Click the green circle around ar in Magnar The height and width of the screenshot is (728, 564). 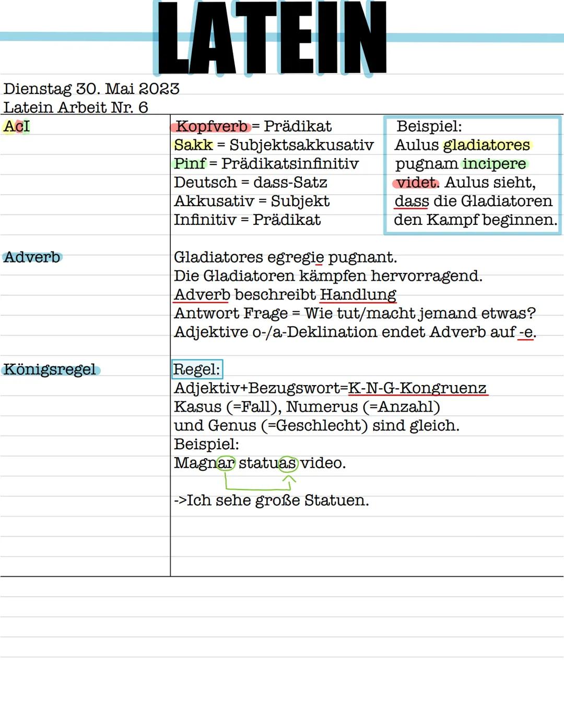tap(227, 462)
